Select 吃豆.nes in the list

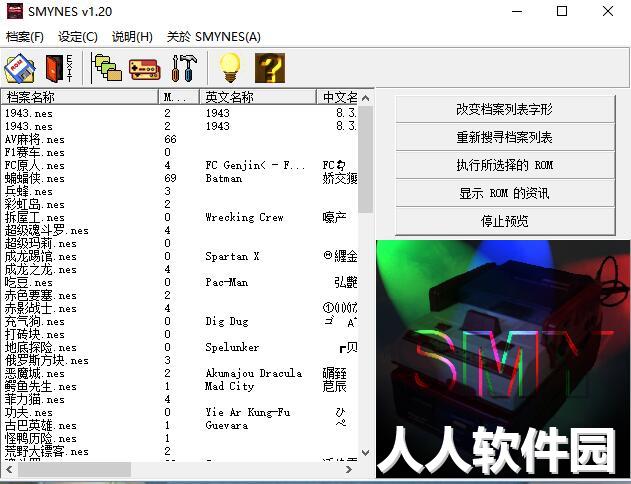29,282
